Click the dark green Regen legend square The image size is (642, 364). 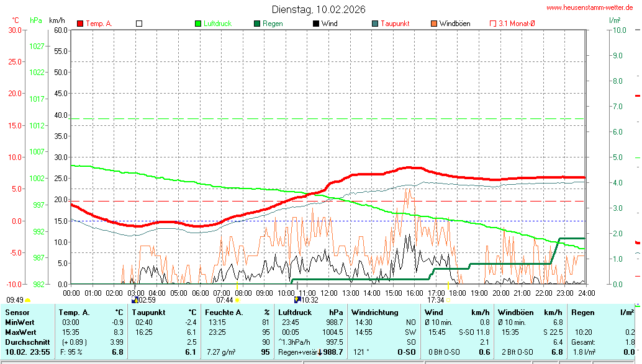tap(257, 24)
